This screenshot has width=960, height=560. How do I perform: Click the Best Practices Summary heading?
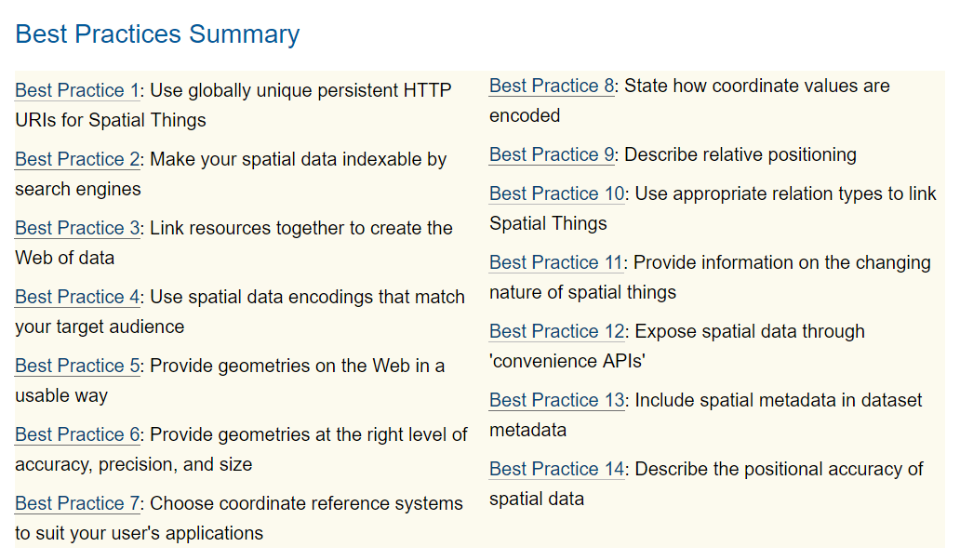157,34
